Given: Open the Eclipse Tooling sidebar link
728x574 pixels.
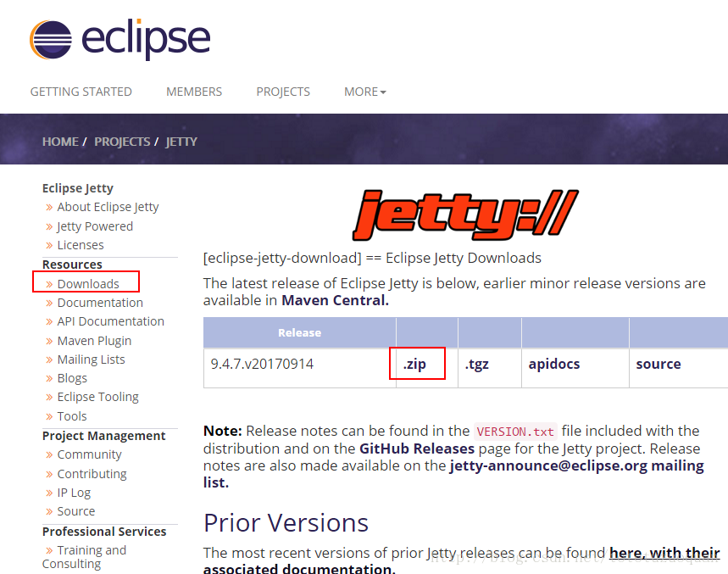Looking at the screenshot, I should coord(98,397).
